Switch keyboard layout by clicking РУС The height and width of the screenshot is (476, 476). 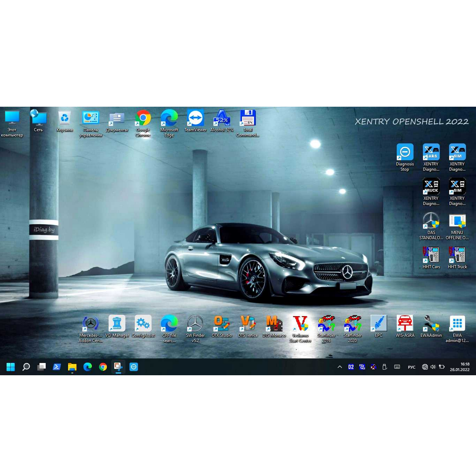click(x=411, y=367)
